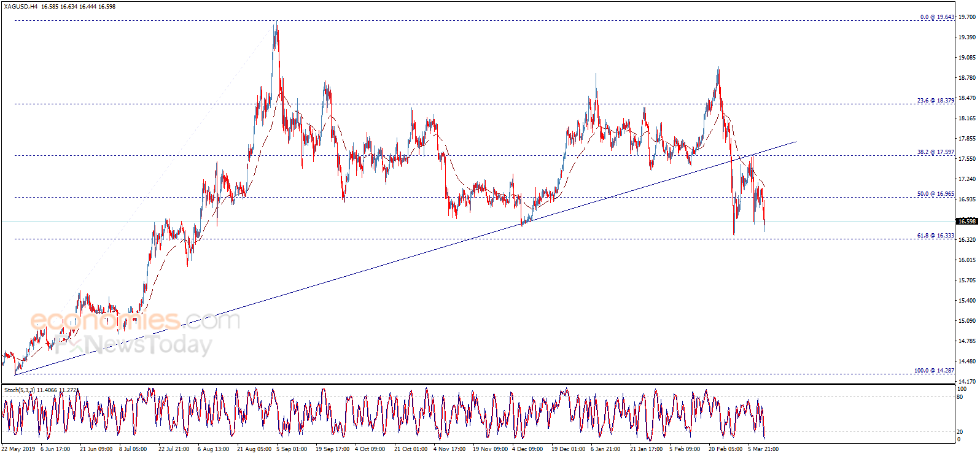Image resolution: width=980 pixels, height=456 pixels.
Task: Select the 0.0 @ 19.643 Fibonacci label
Action: coord(937,17)
